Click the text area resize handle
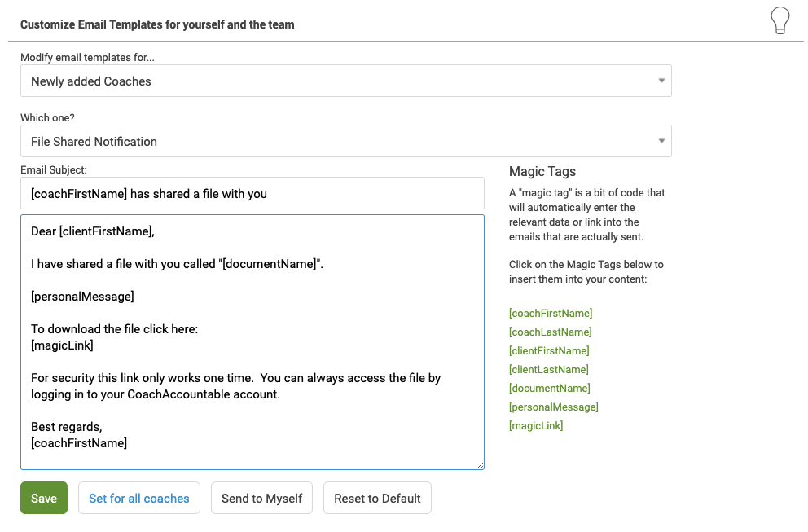The image size is (808, 532). (x=480, y=465)
